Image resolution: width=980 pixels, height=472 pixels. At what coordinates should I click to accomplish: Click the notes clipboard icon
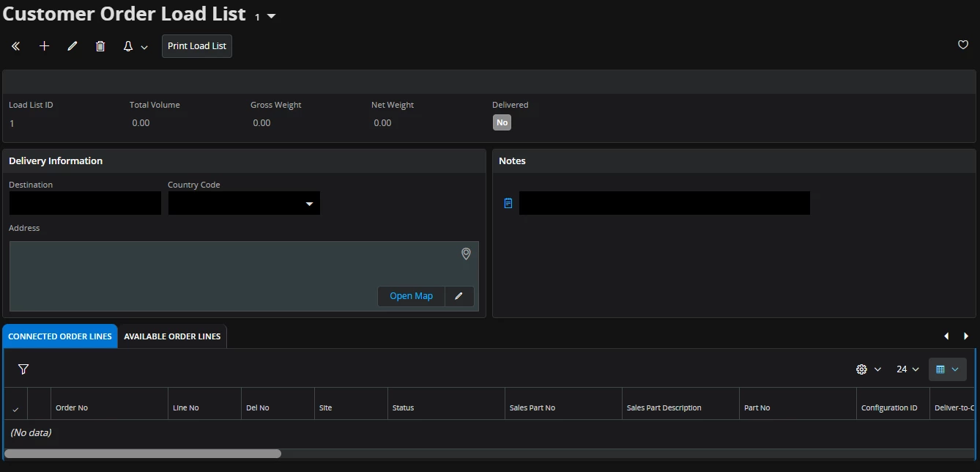pos(508,203)
